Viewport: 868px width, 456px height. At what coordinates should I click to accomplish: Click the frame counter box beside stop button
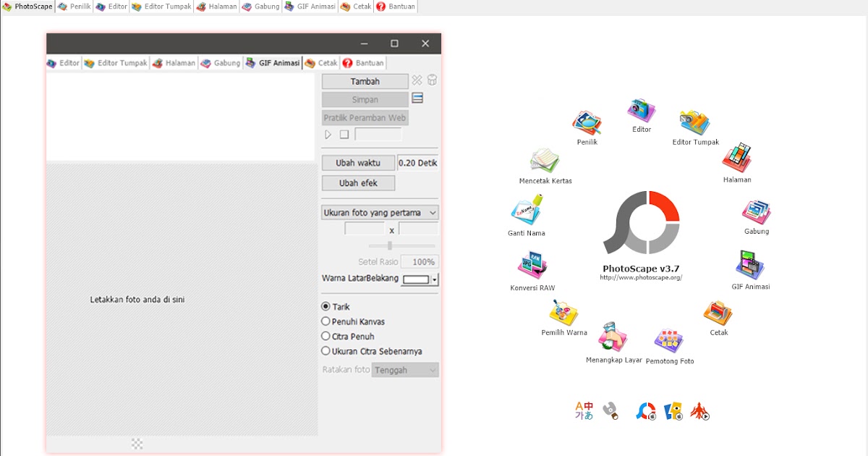click(378, 135)
